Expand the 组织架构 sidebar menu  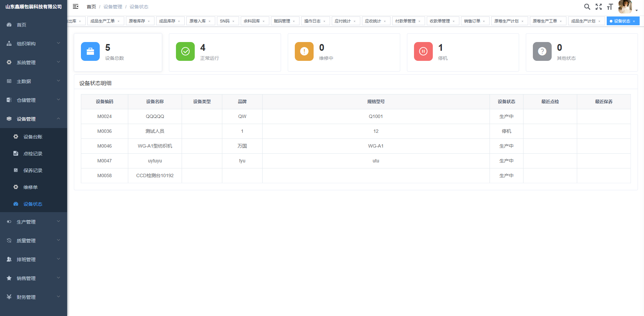34,44
